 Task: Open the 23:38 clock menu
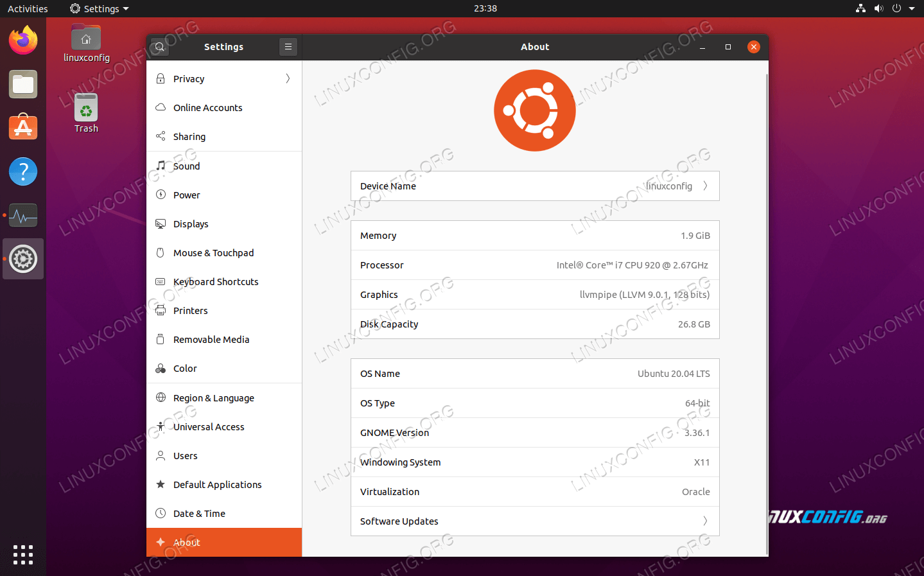[x=485, y=8]
